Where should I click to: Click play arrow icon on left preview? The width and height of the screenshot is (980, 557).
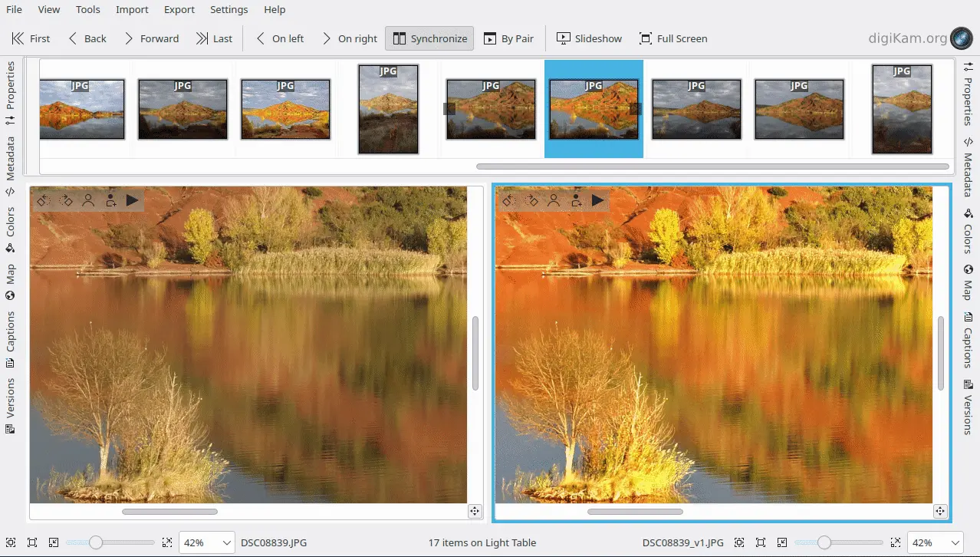click(132, 200)
